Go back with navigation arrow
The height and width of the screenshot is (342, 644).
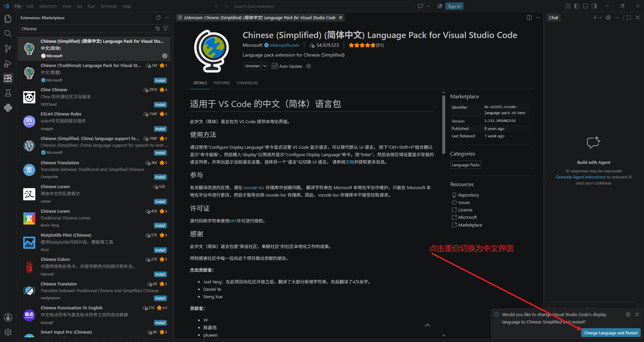(x=217, y=6)
